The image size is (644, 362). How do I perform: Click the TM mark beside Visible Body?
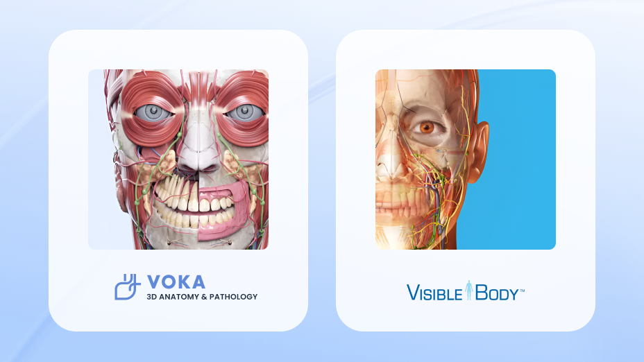coord(522,291)
